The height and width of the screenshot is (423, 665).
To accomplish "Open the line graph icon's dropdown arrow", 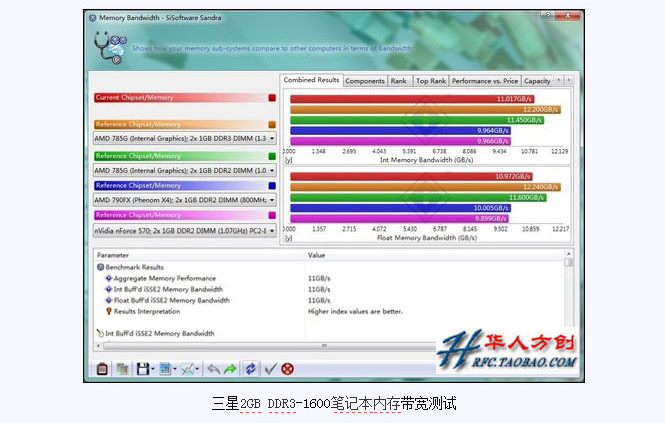I will pyautogui.click(x=197, y=369).
